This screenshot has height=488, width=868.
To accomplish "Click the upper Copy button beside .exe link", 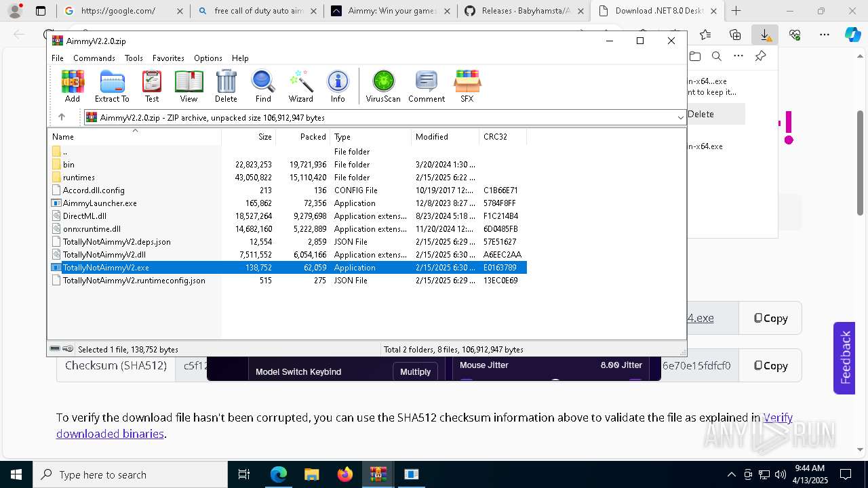I will (x=771, y=318).
